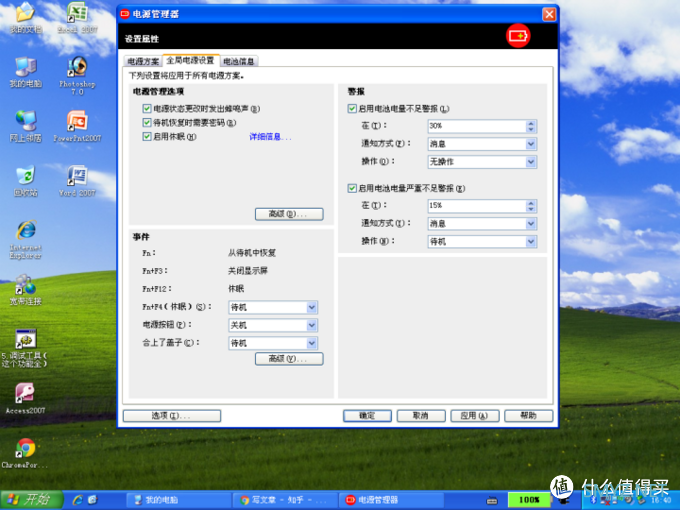This screenshot has height=510, width=680.
Task: Toggle 启用电池电量不足警报 checkbox
Action: tap(352, 108)
